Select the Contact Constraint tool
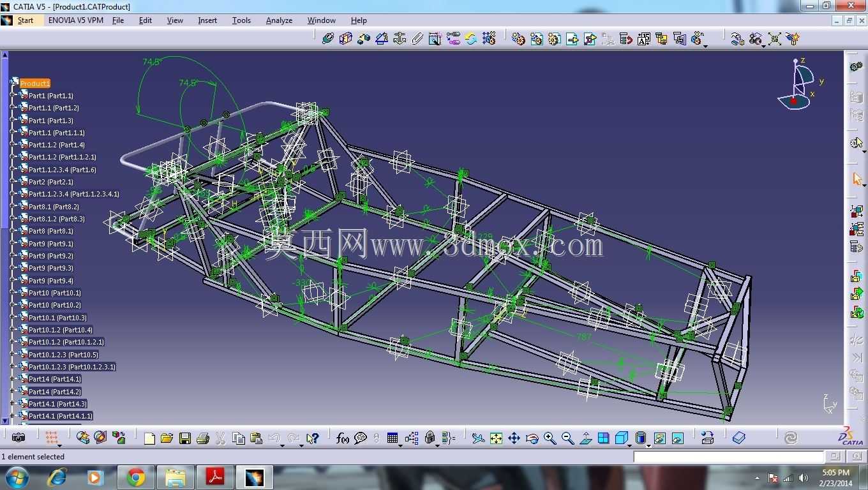This screenshot has height=490, width=868. pos(346,39)
